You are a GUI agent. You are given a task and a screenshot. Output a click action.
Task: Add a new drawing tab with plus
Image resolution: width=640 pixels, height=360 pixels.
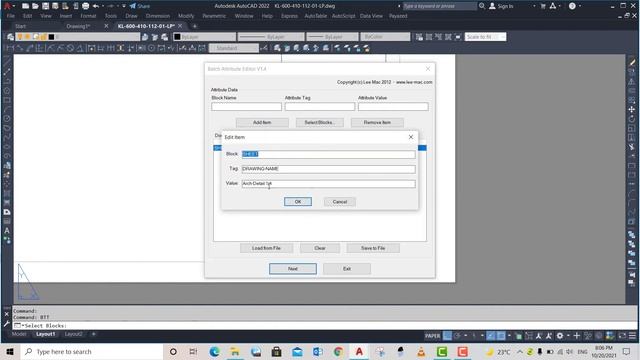[195, 26]
